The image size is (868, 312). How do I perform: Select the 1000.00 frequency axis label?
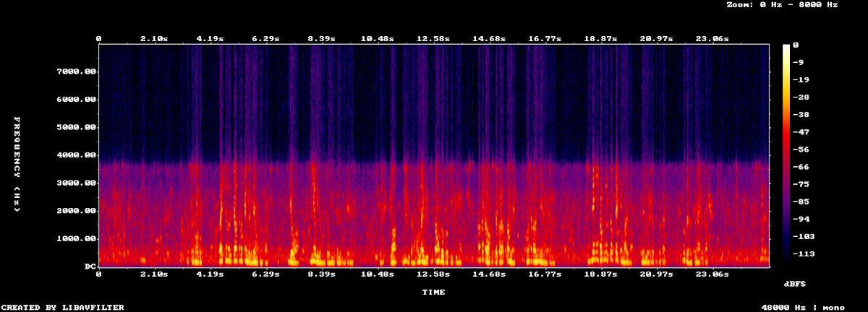[x=76, y=239]
